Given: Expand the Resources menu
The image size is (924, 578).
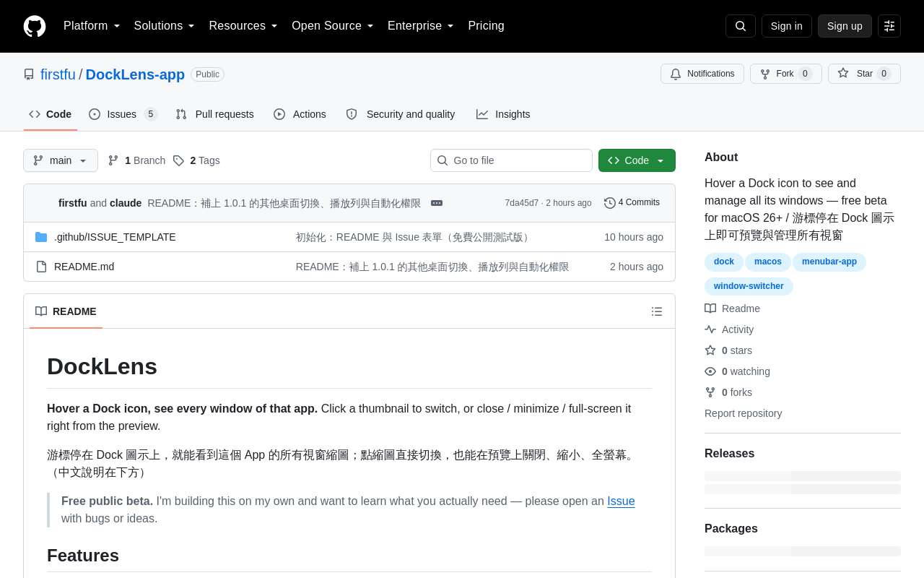Looking at the screenshot, I should click(243, 26).
